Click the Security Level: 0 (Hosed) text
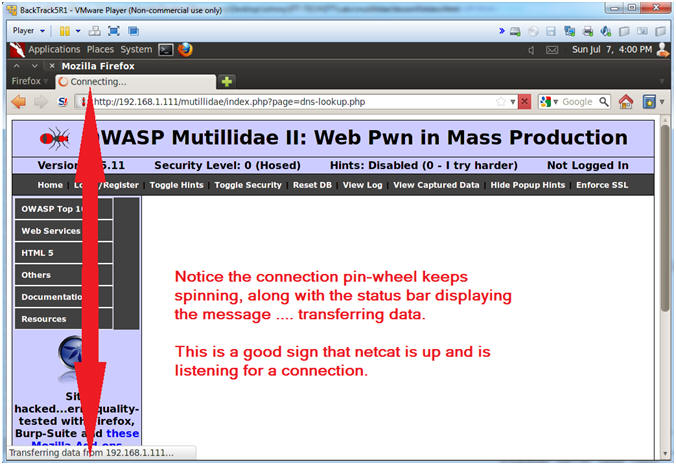This screenshot has height=465, width=676. (x=227, y=165)
